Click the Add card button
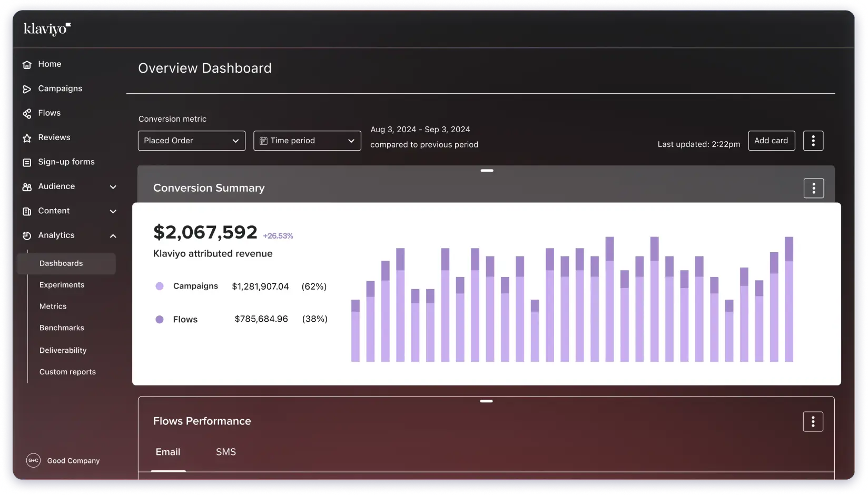868x495 pixels. coord(771,141)
